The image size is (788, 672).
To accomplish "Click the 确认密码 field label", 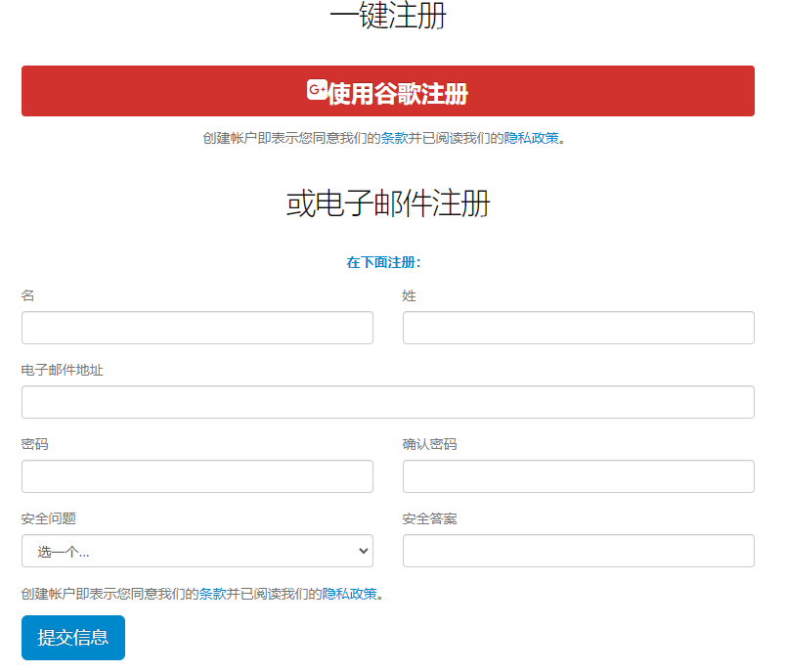I will (x=429, y=444).
